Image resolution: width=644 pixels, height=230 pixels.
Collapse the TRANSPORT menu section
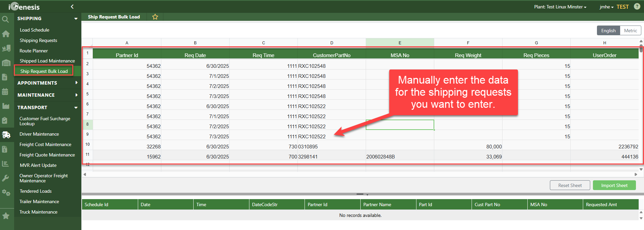click(76, 108)
